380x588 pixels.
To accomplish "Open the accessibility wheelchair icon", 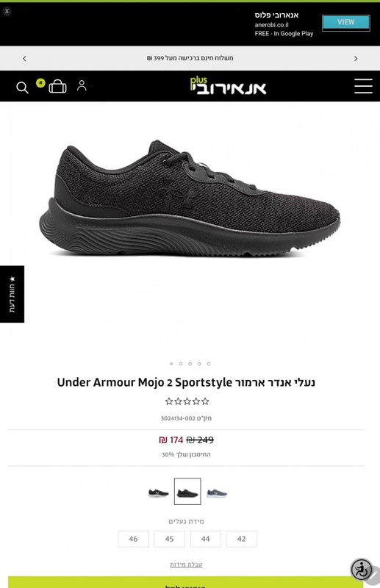I will [x=361, y=569].
